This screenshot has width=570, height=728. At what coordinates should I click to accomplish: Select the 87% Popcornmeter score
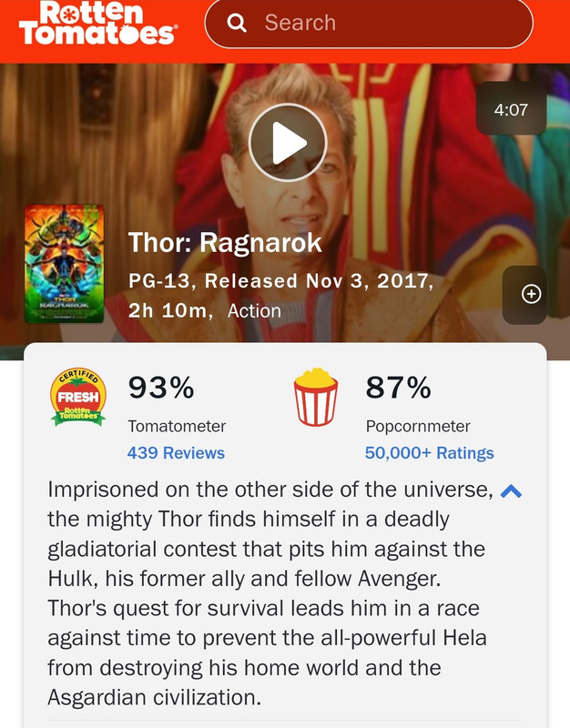pyautogui.click(x=399, y=388)
